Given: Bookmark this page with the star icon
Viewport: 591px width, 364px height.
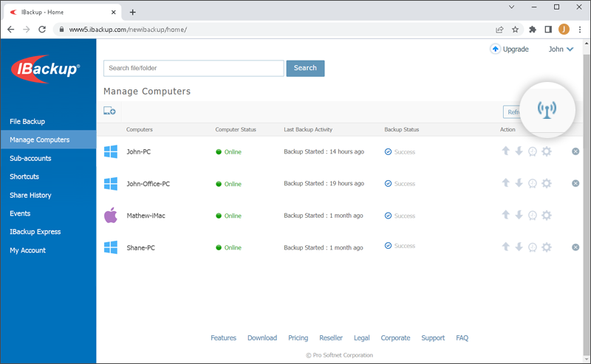Looking at the screenshot, I should click(516, 30).
